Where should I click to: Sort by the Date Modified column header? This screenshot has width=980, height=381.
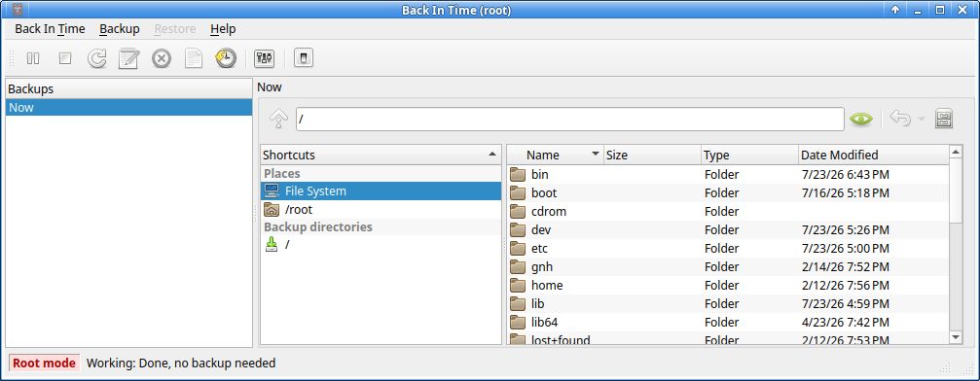click(873, 155)
